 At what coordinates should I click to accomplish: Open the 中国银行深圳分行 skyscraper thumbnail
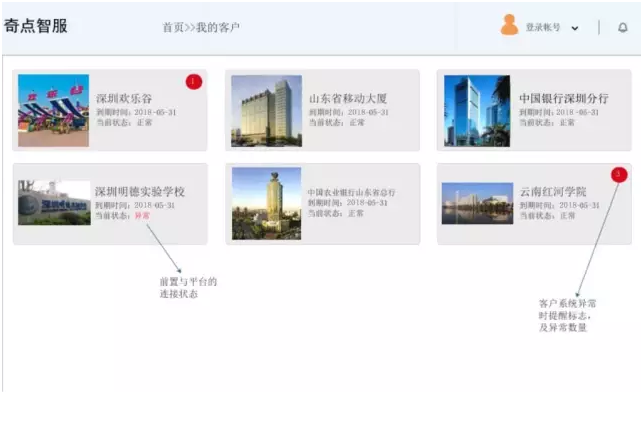click(x=477, y=111)
